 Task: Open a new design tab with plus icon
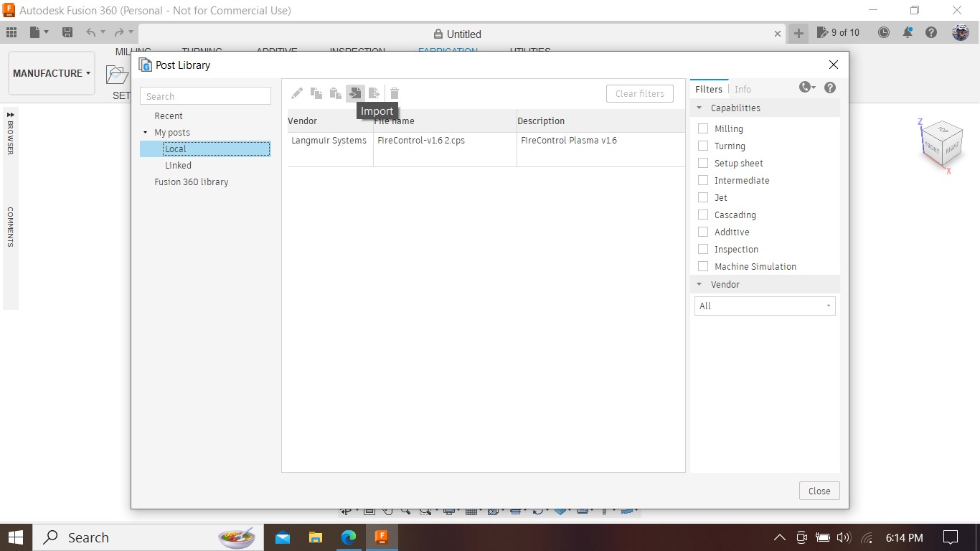tap(798, 33)
